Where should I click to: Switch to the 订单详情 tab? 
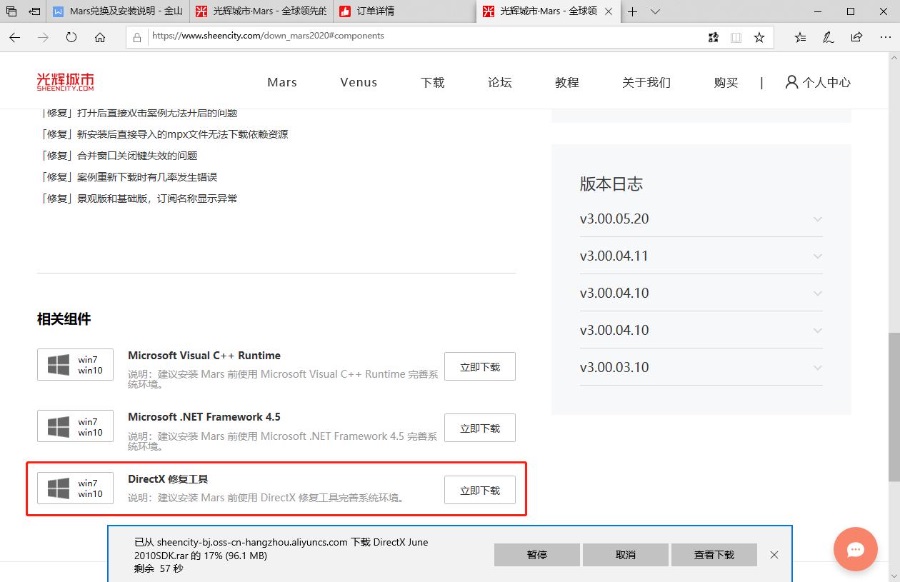coord(404,11)
